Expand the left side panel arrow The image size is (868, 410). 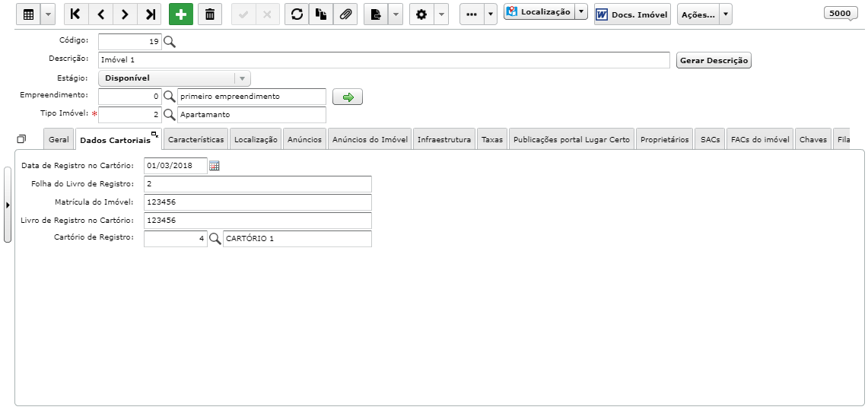pyautogui.click(x=7, y=205)
